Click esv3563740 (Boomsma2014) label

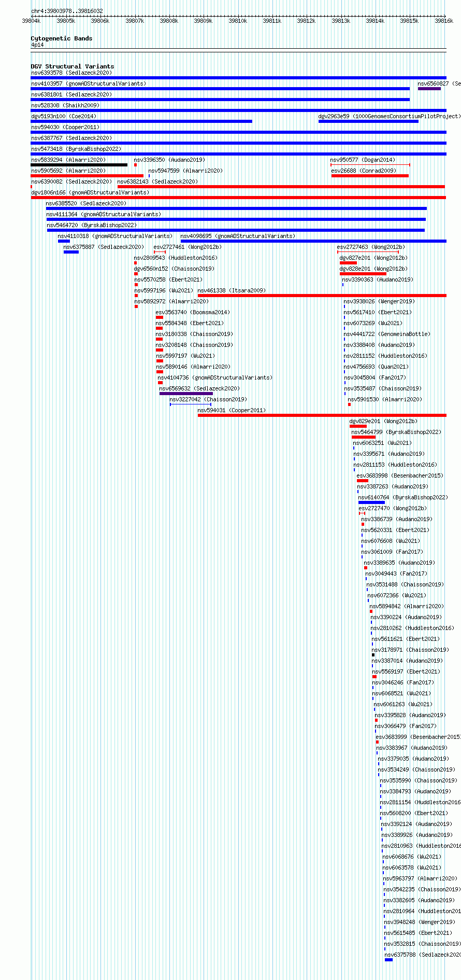(193, 312)
